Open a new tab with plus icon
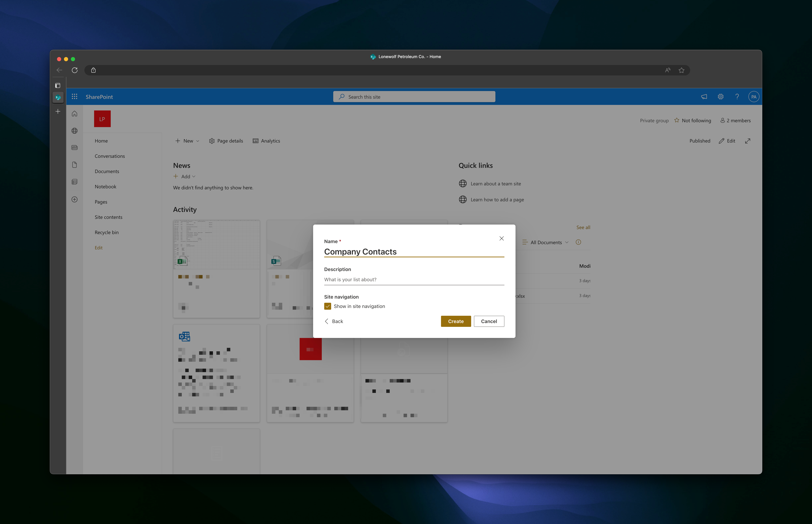Image resolution: width=812 pixels, height=524 pixels. click(58, 111)
